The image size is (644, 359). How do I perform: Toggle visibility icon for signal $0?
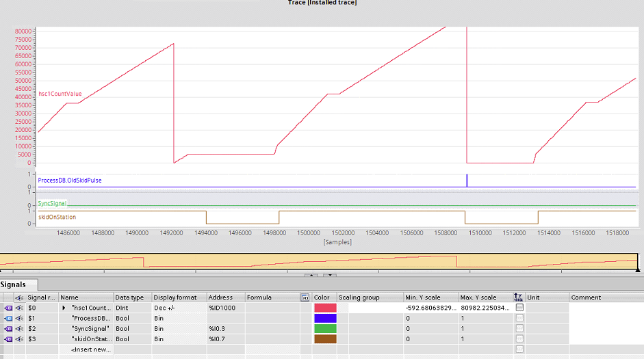click(19, 308)
